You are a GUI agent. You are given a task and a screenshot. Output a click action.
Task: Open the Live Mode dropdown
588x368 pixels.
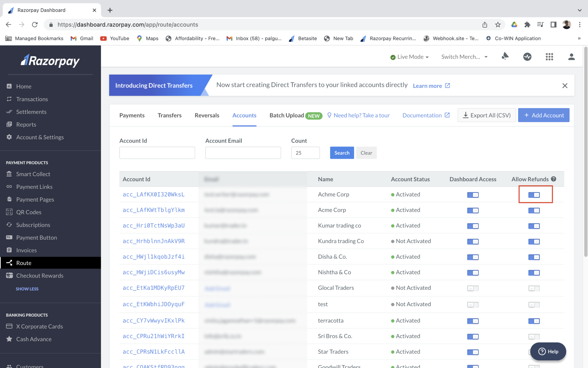(410, 57)
